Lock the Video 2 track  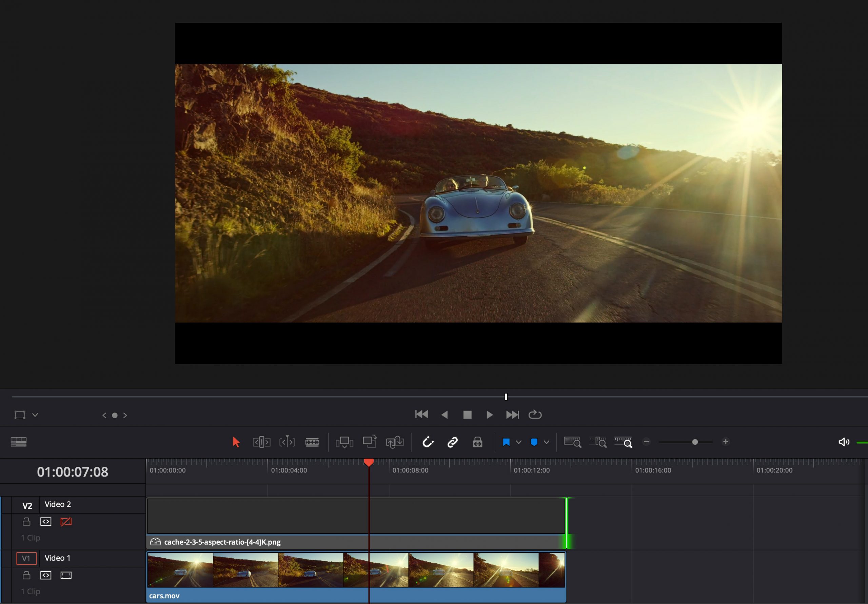tap(26, 522)
